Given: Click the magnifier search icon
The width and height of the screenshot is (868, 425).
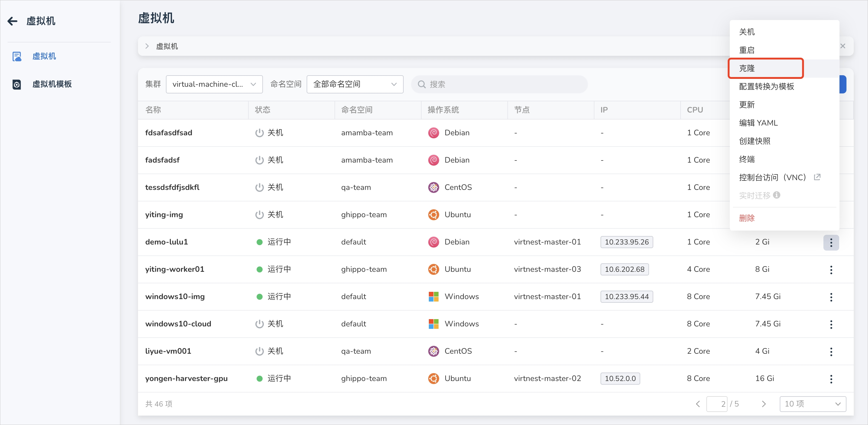Looking at the screenshot, I should click(422, 84).
